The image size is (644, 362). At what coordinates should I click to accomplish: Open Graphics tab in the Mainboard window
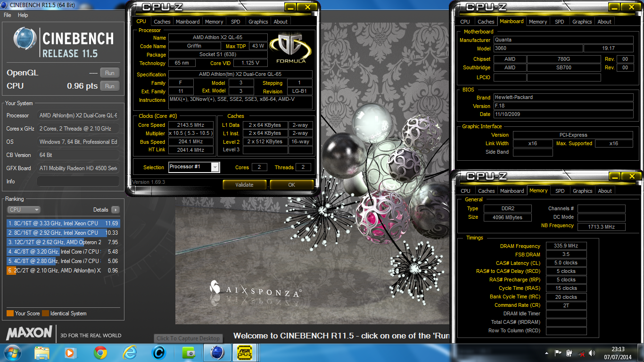(x=582, y=22)
